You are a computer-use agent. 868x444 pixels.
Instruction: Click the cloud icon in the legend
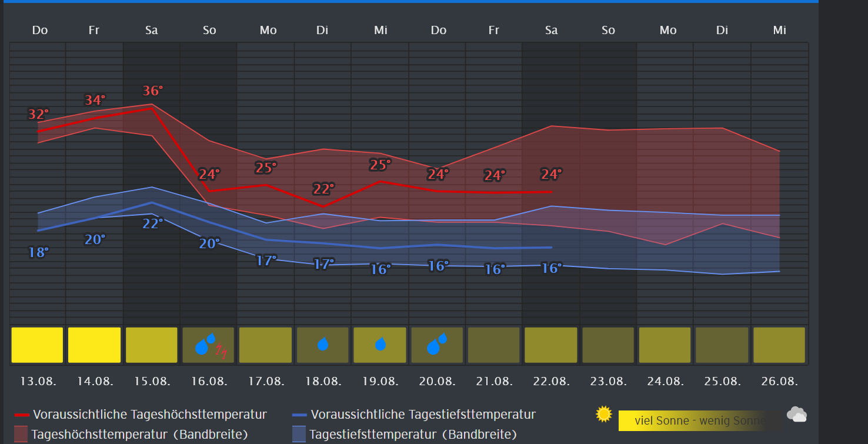point(797,415)
